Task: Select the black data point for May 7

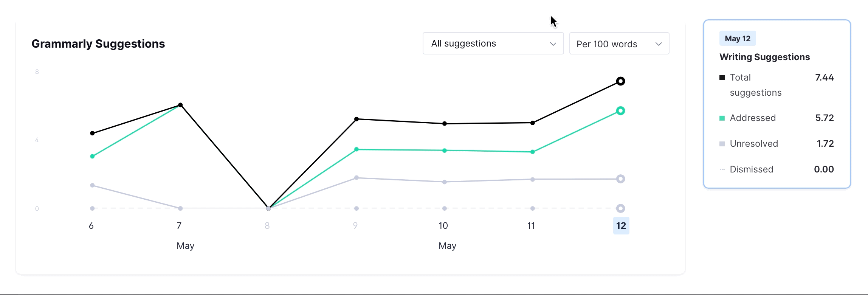Action: (x=180, y=105)
